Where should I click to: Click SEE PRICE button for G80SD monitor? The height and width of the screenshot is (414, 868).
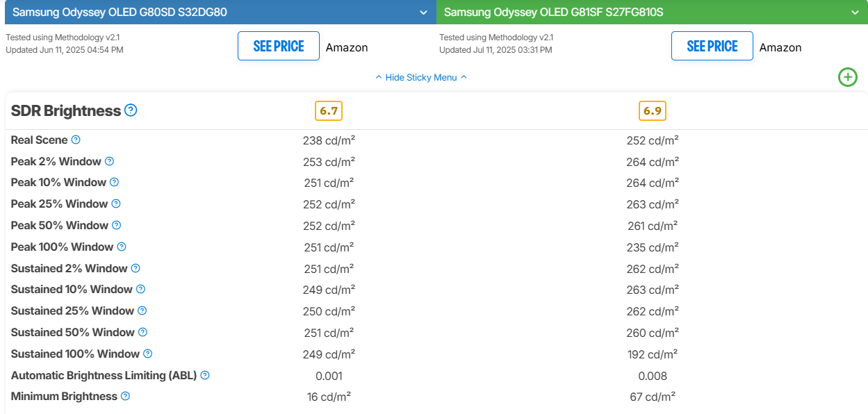pos(279,46)
